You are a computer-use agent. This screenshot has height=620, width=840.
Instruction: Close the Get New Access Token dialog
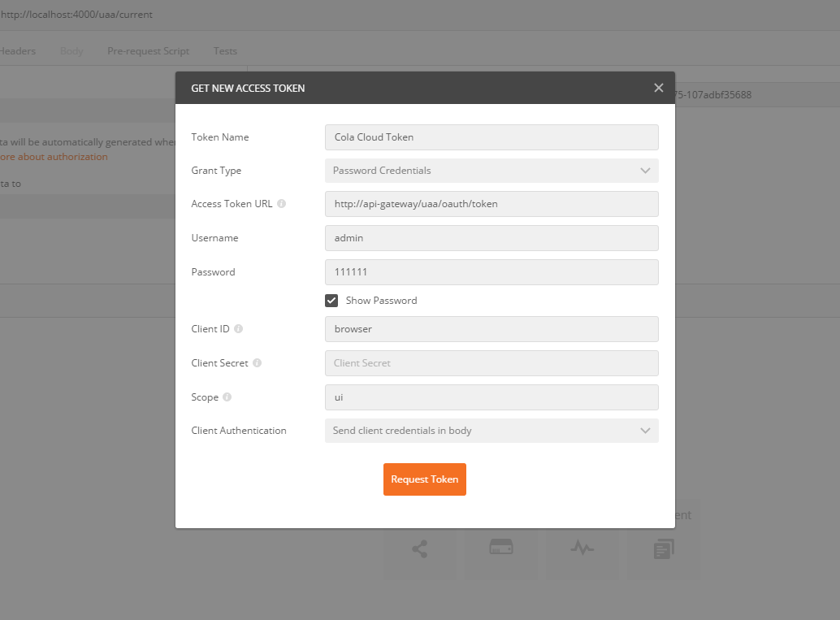click(658, 88)
